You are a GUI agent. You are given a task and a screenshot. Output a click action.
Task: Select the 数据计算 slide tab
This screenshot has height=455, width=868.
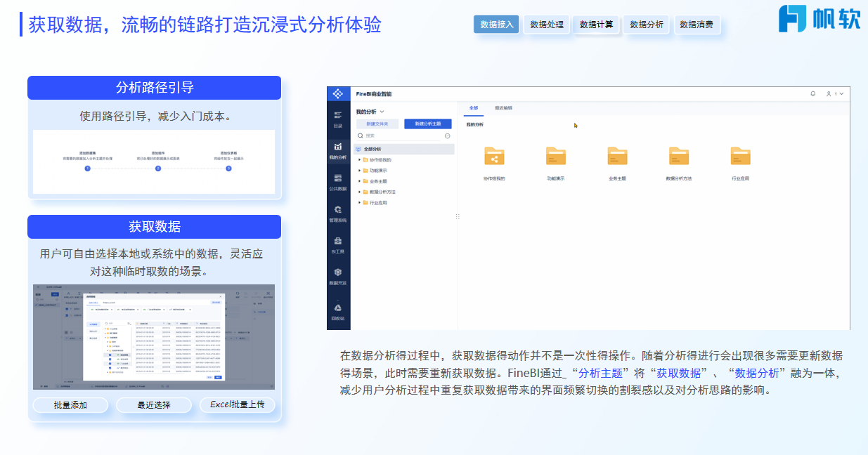(597, 25)
